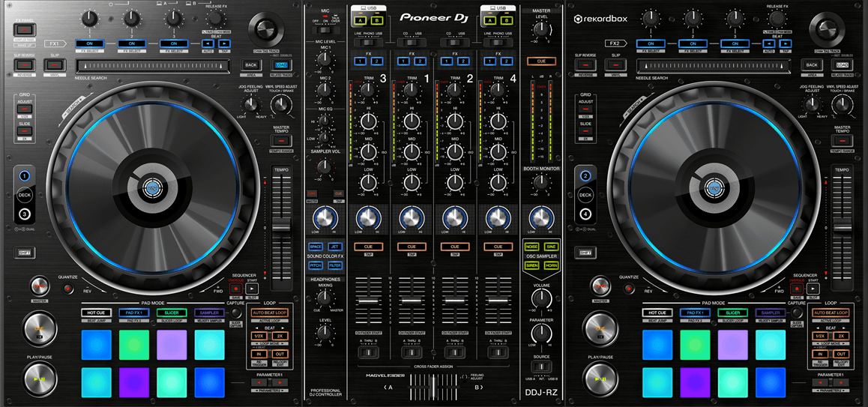Click the left deck BEAT left arrow

click(208, 43)
